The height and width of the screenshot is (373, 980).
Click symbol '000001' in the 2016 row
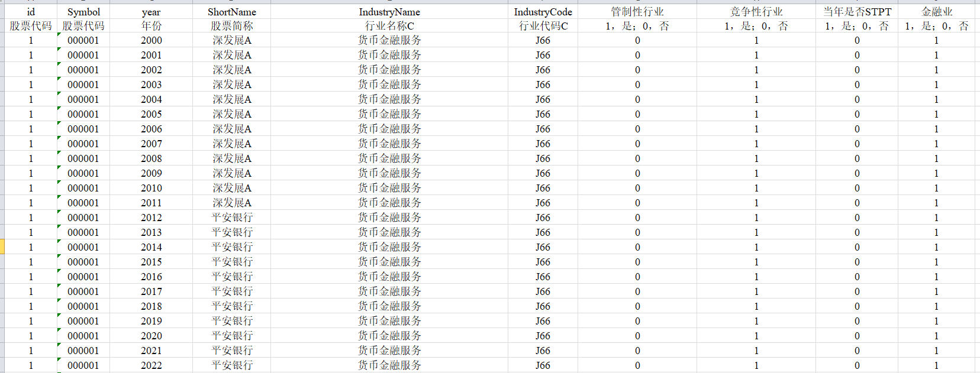tap(83, 277)
